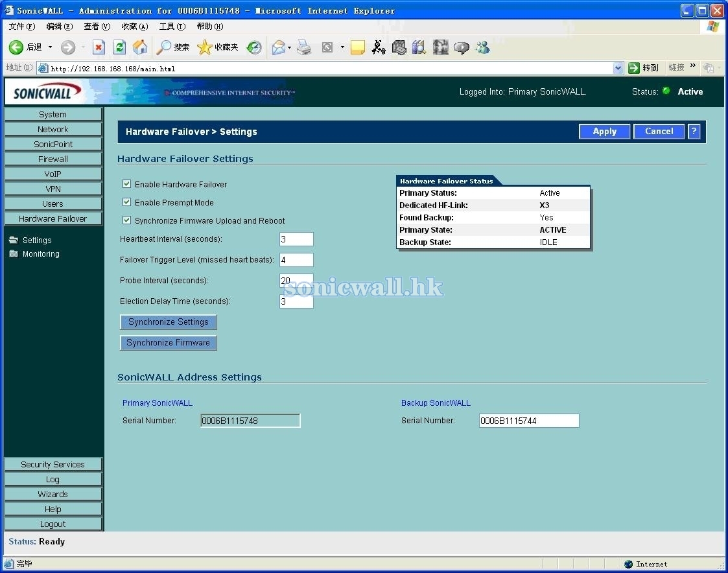Open the address bar dropdown arrow
The width and height of the screenshot is (728, 573).
(x=618, y=68)
